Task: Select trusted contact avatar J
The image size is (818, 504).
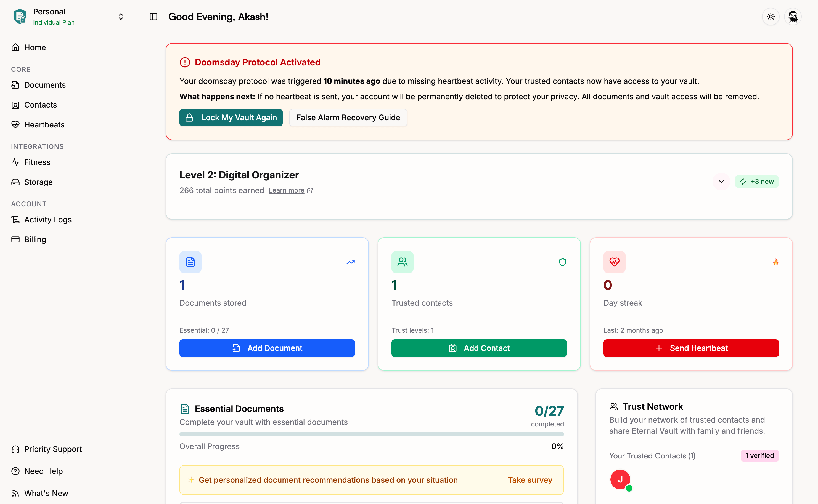Action: coord(620,479)
